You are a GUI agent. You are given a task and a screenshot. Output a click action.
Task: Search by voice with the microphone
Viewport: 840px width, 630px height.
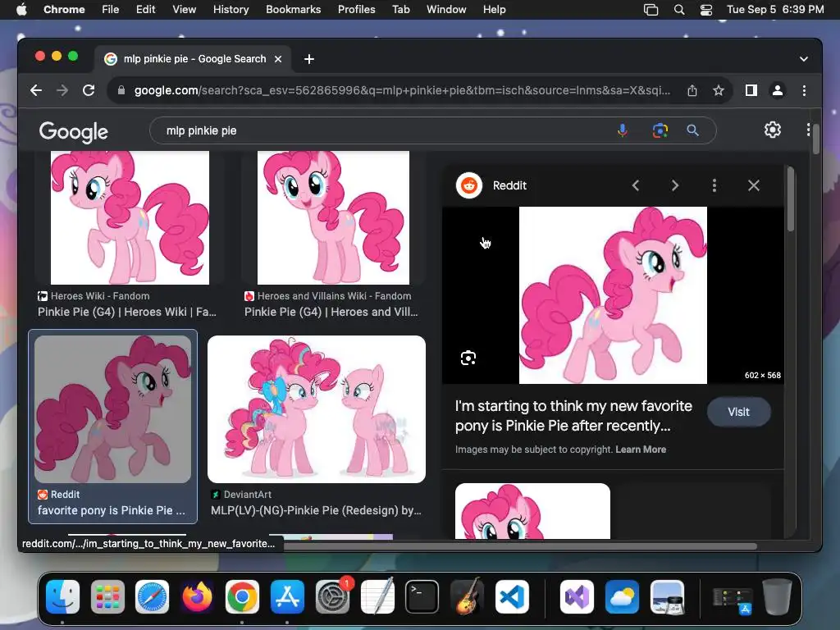[x=623, y=130]
